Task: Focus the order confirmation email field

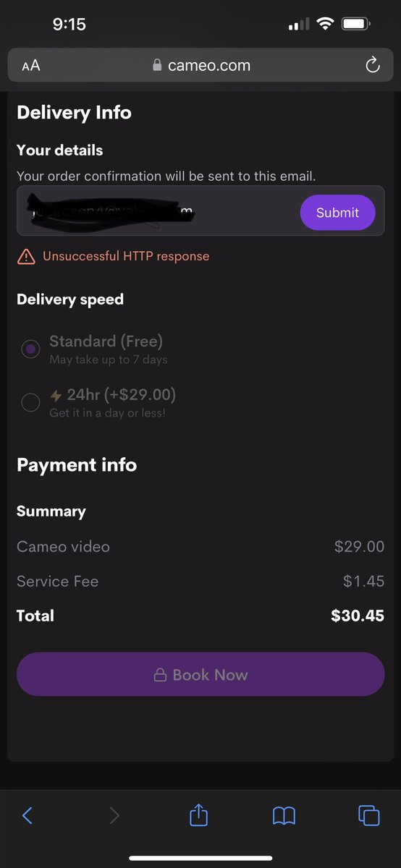Action: point(157,211)
